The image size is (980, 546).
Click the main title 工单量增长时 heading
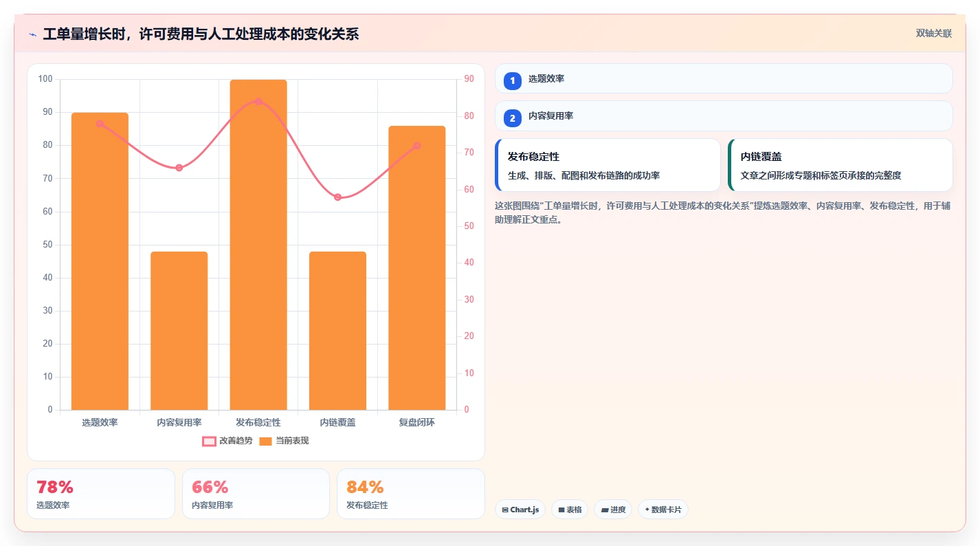click(201, 34)
